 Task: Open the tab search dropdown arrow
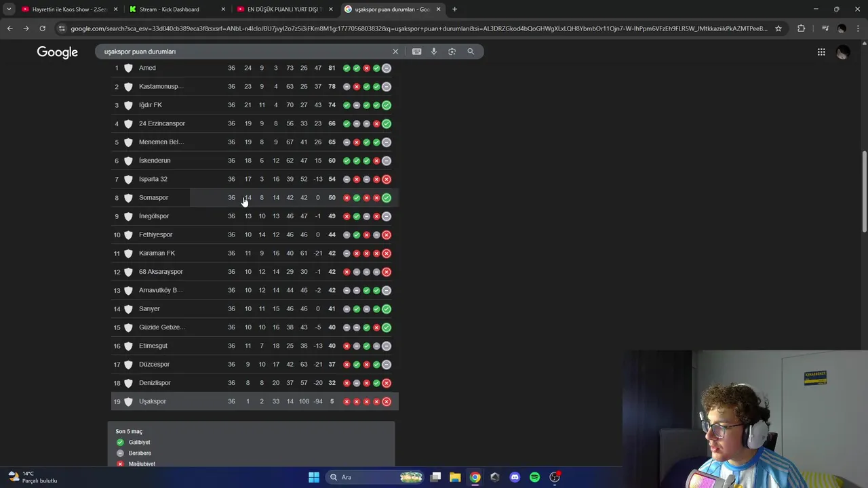click(x=9, y=9)
